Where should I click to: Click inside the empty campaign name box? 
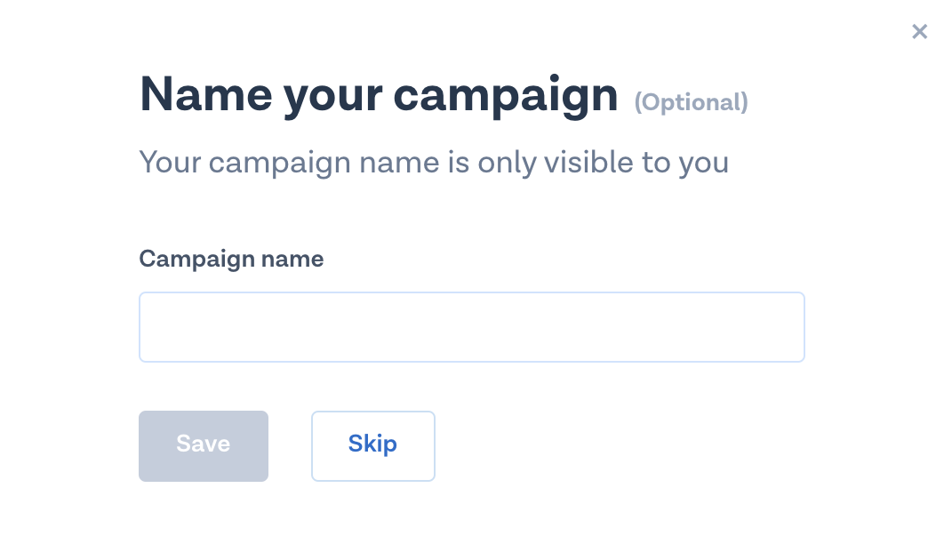pos(471,327)
